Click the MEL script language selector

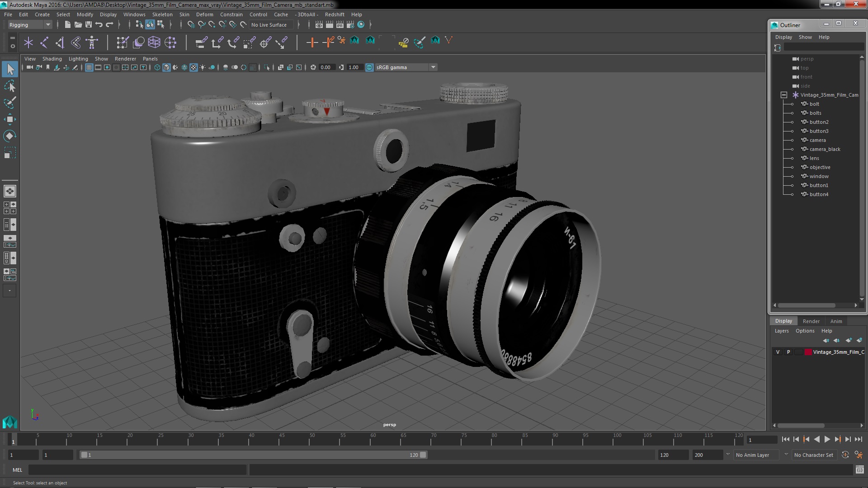(x=17, y=470)
